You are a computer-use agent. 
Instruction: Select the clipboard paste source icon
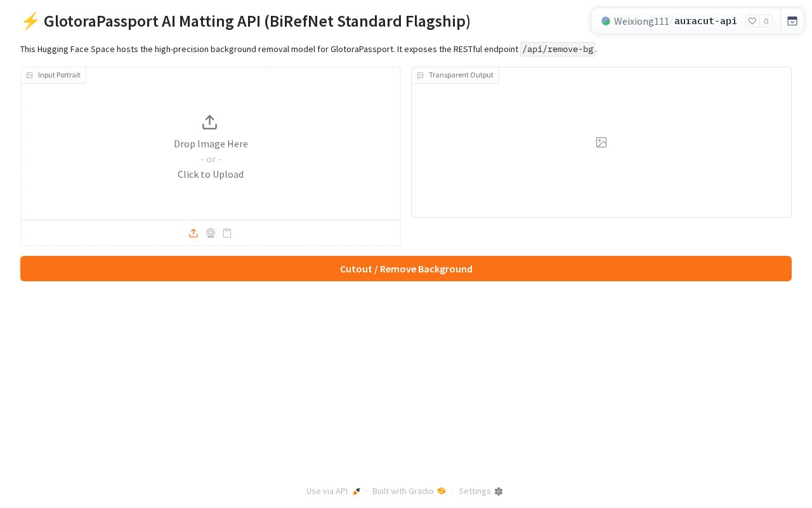[x=227, y=233]
